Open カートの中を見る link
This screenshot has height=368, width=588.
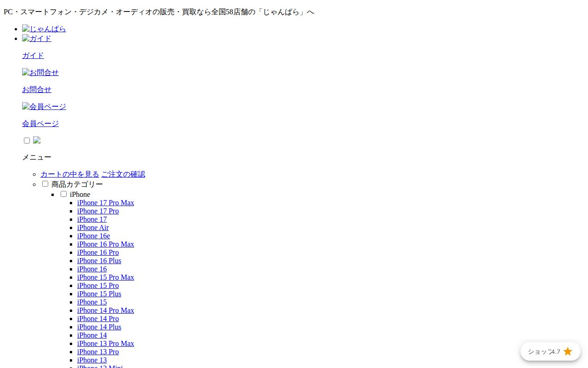(70, 174)
